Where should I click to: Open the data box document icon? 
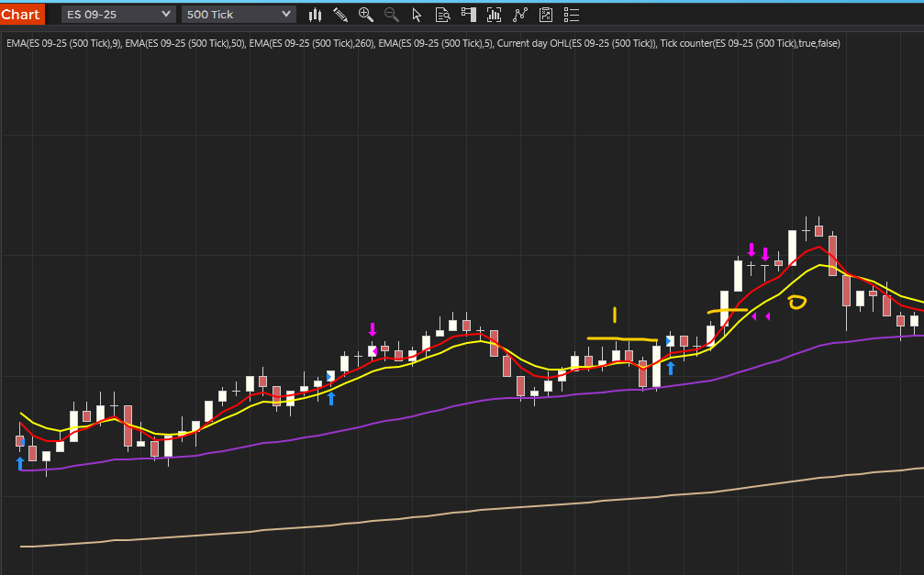tap(442, 15)
